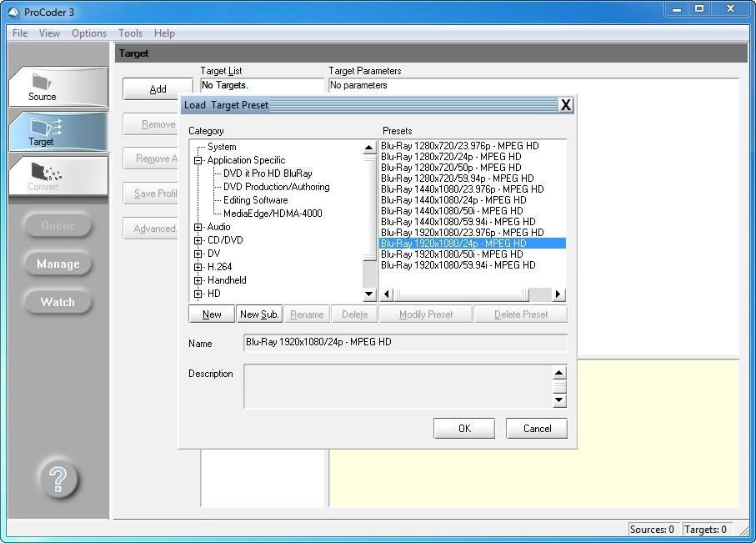Click the Targets: 0 status entry
Image resolution: width=756 pixels, height=543 pixels.
[705, 530]
